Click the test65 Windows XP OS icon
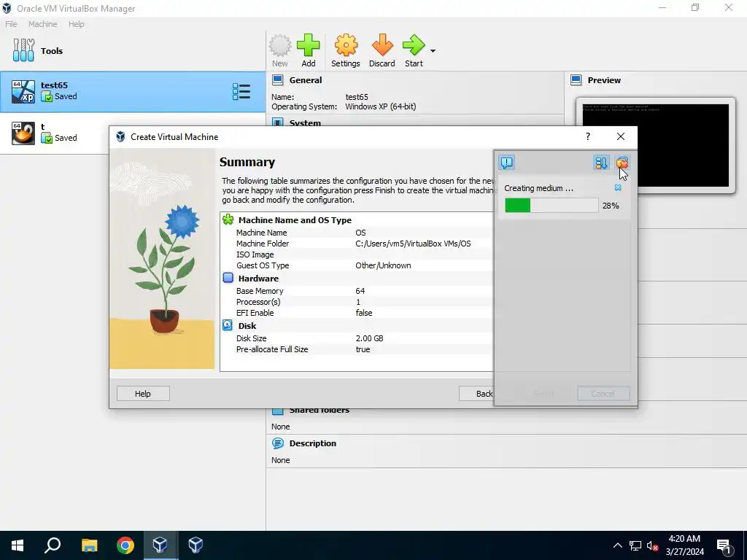747x560 pixels. (23, 91)
